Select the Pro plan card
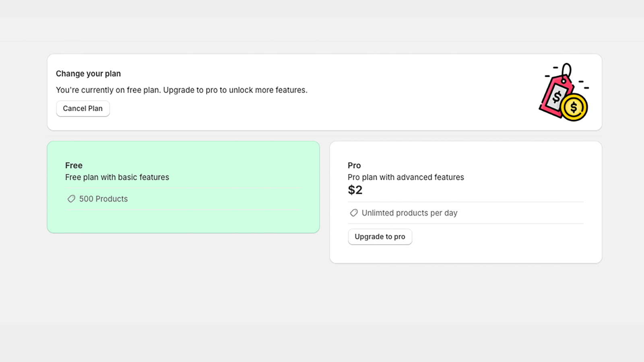The width and height of the screenshot is (644, 362). click(466, 202)
